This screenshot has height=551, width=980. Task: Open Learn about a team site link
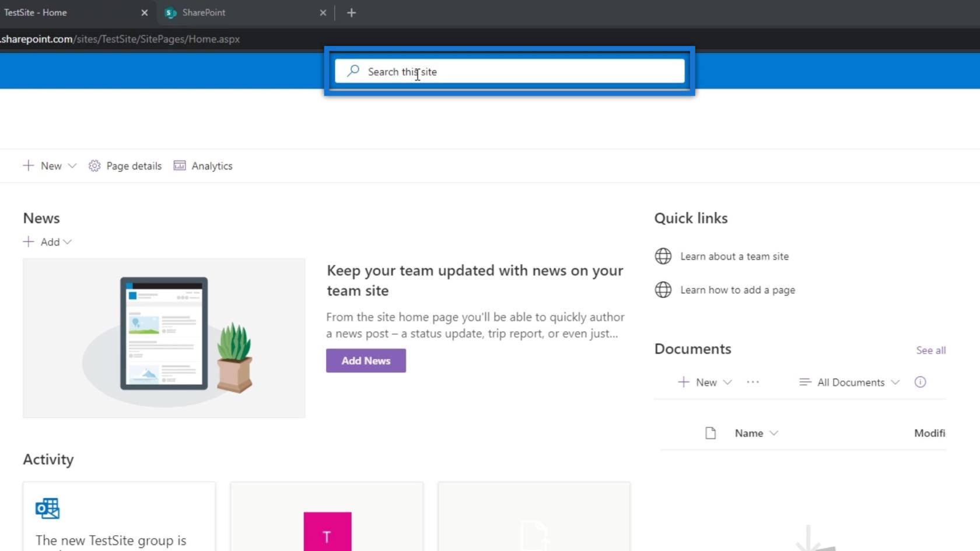[x=734, y=256]
